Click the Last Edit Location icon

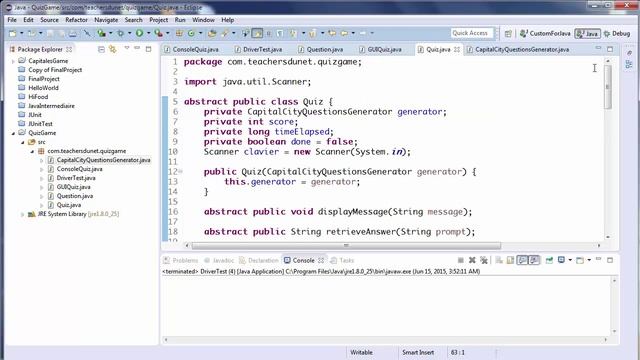click(x=332, y=33)
